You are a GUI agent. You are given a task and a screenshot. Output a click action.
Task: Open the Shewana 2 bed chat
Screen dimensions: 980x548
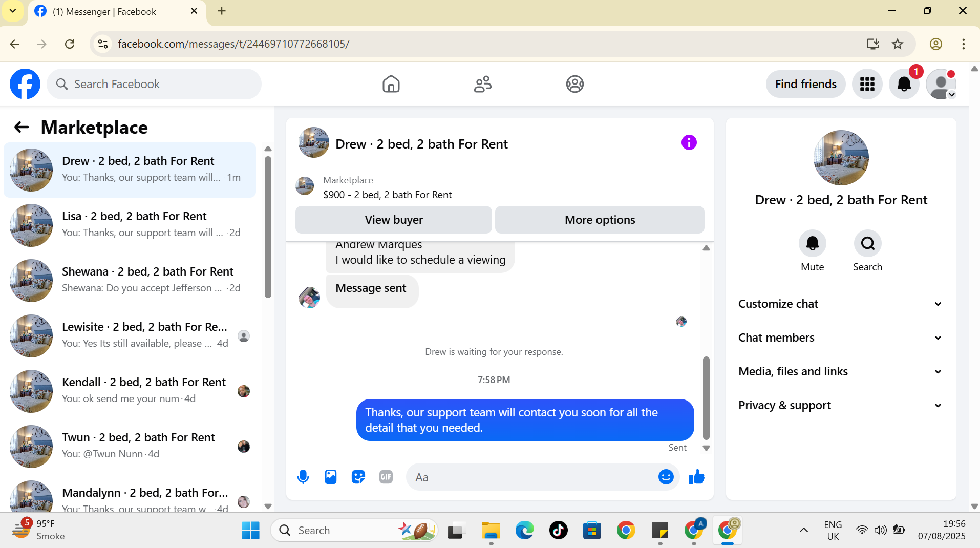tap(130, 281)
